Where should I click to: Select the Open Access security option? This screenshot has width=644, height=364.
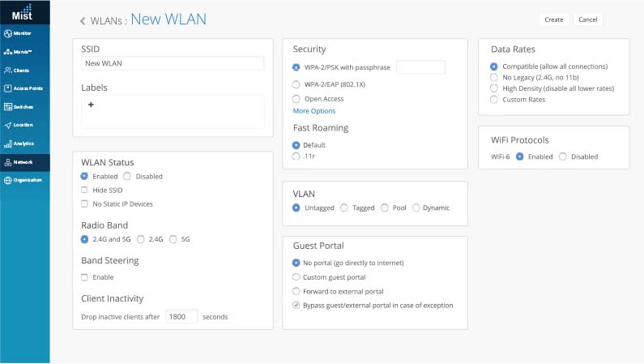point(296,98)
